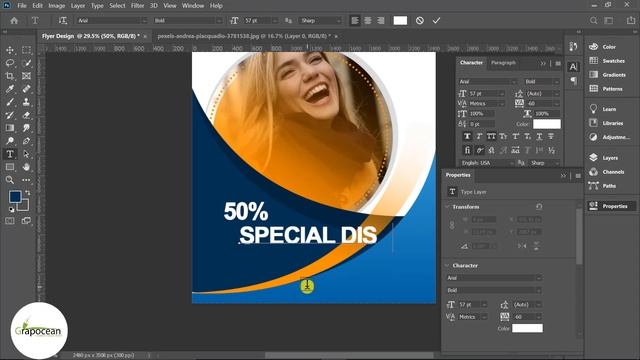Select the Crop tool

tap(10, 76)
